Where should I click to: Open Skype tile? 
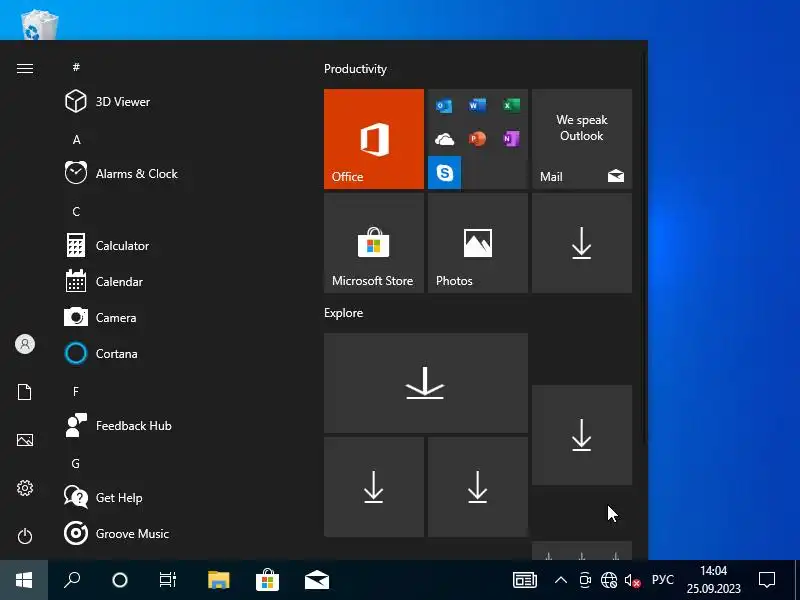pos(444,172)
